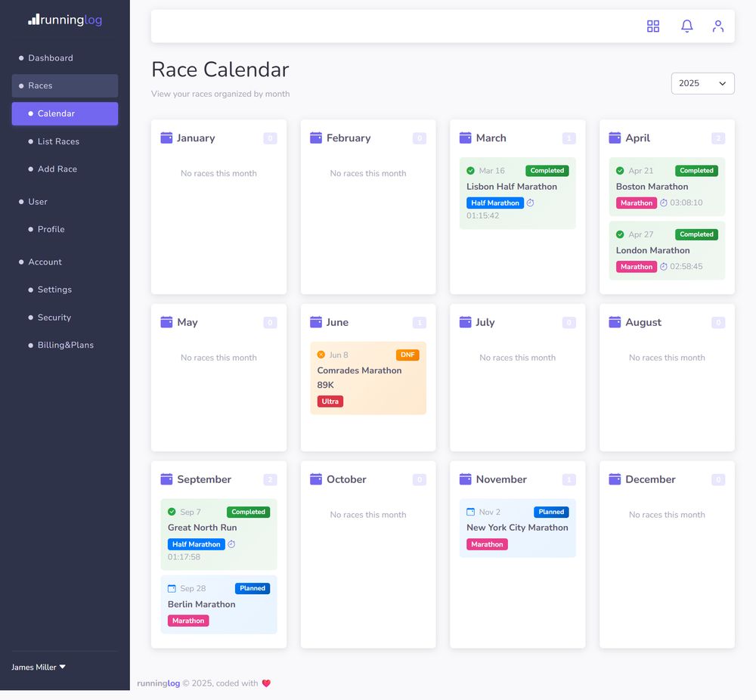Screen dimensions: 756x700
Task: Click the green check icon beside Apr 27
Action: 620,234
